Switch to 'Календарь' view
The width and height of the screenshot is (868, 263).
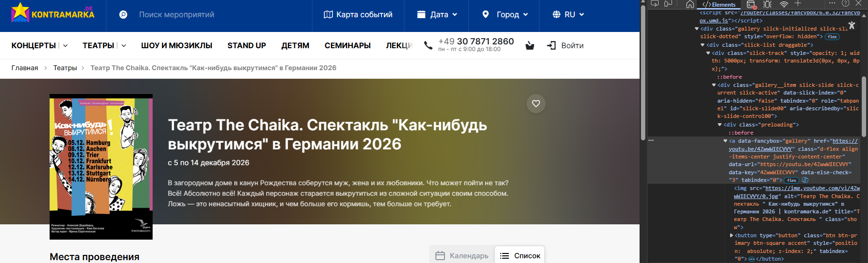click(462, 256)
